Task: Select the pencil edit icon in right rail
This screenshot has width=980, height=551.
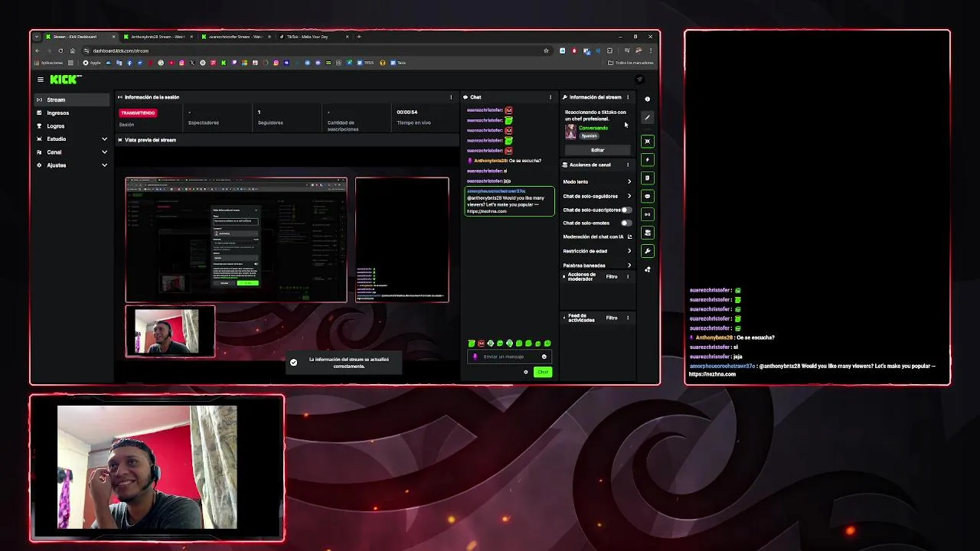Action: [x=647, y=117]
